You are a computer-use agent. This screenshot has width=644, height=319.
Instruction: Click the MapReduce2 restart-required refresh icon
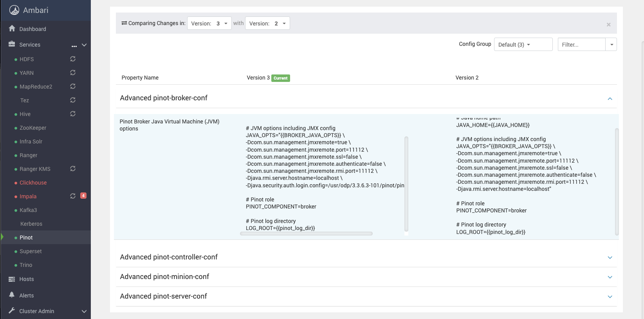[x=73, y=86]
